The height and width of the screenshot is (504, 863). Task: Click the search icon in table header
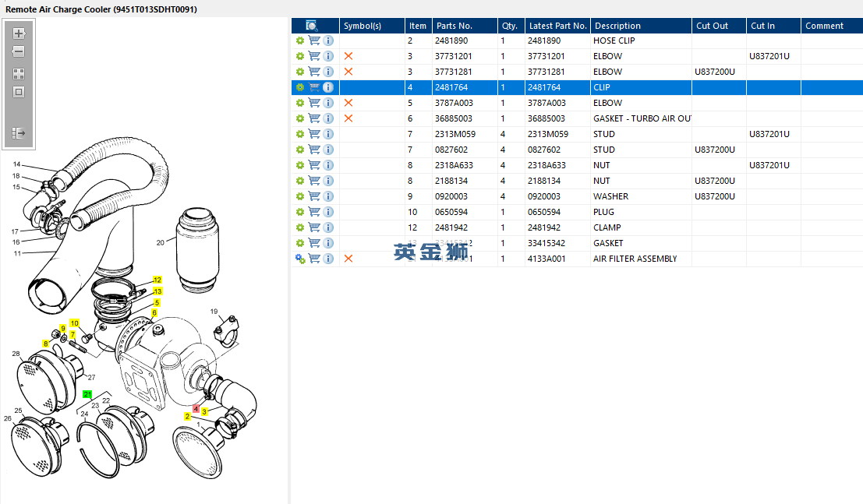pos(312,26)
